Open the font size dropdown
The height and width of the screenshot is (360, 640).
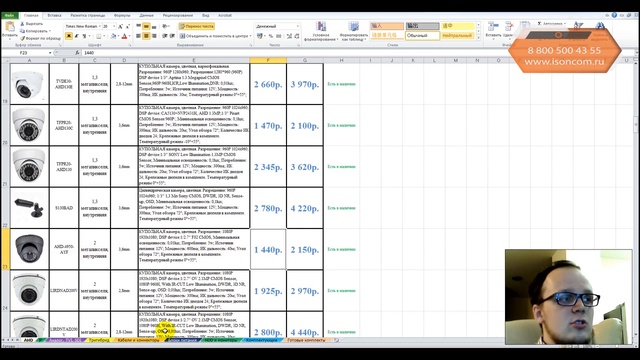tap(114, 26)
